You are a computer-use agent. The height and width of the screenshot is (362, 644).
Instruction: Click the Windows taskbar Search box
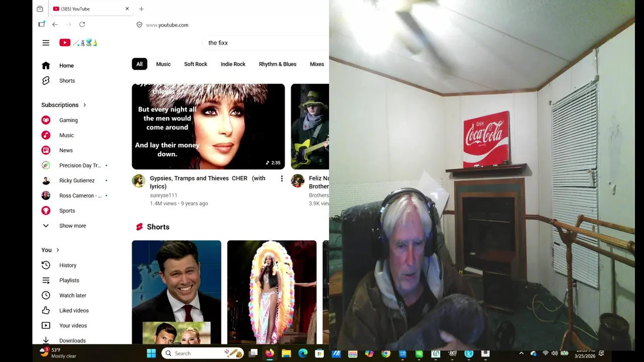point(203,353)
